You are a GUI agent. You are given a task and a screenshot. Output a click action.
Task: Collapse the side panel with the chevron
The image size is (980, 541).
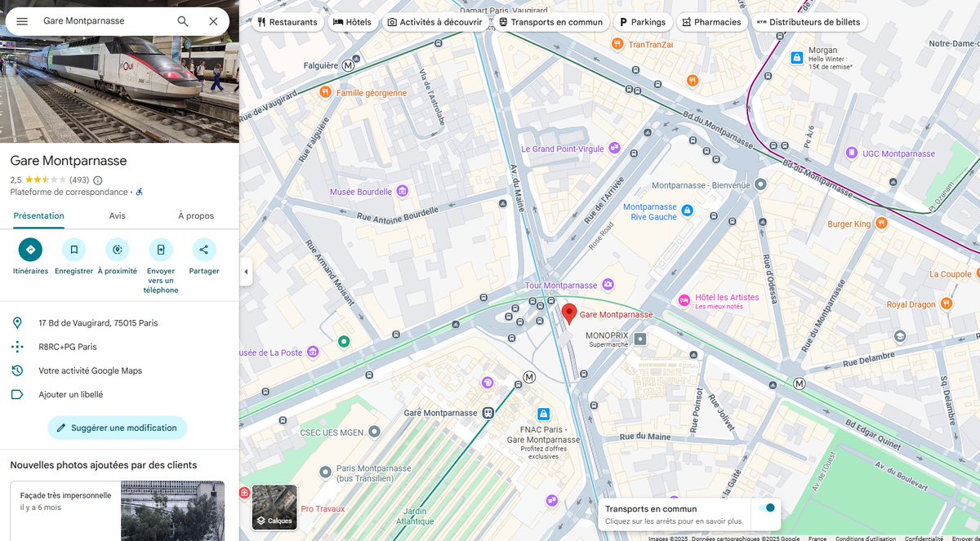(x=246, y=271)
